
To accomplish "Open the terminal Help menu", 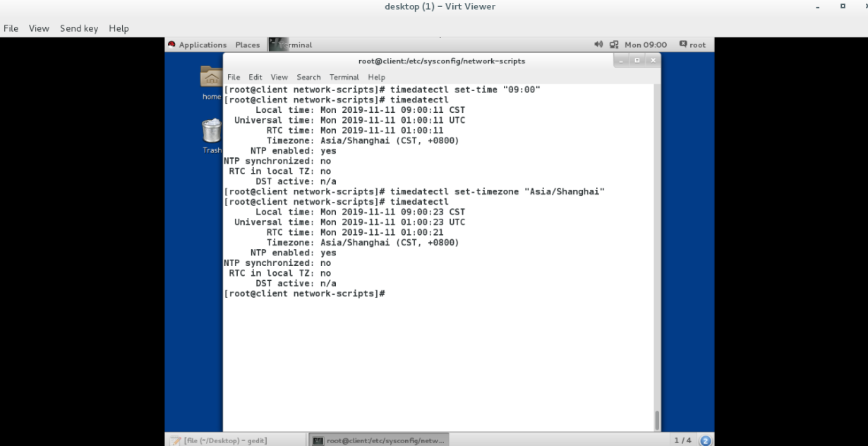I will tap(377, 78).
